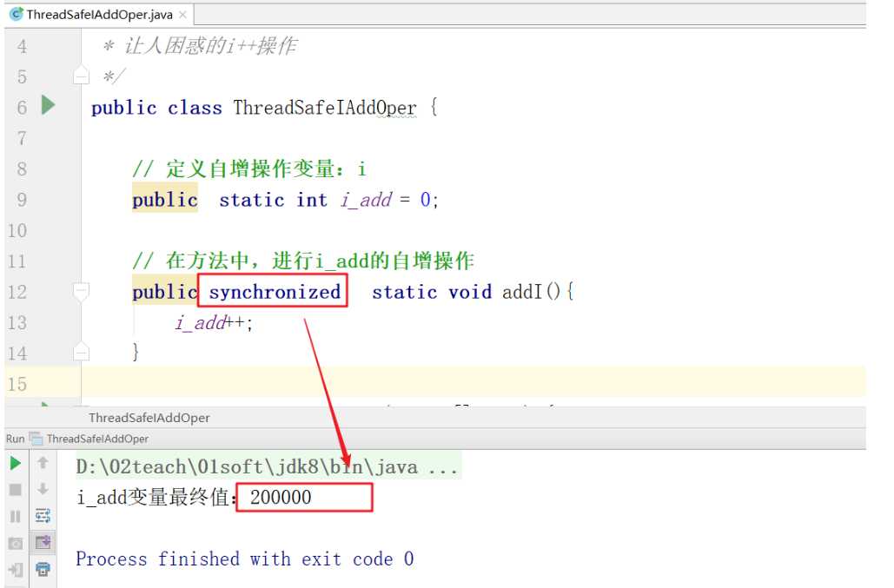Click the 'static void' keywords on line 12
This screenshot has width=894, height=588.
pos(432,292)
